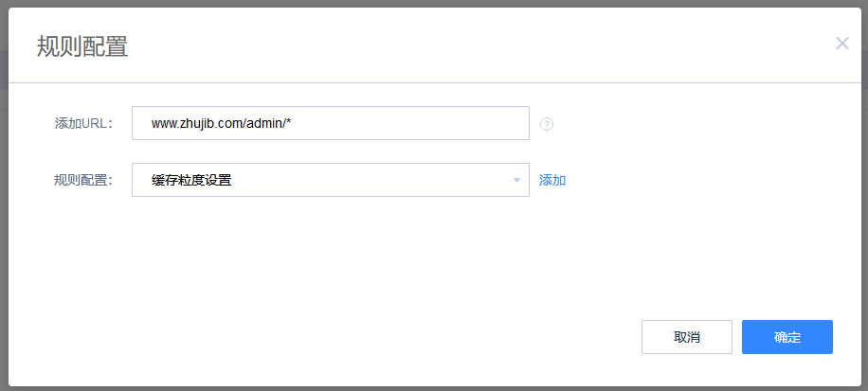868x391 pixels.
Task: Save the rule configuration with 确定
Action: pos(787,337)
